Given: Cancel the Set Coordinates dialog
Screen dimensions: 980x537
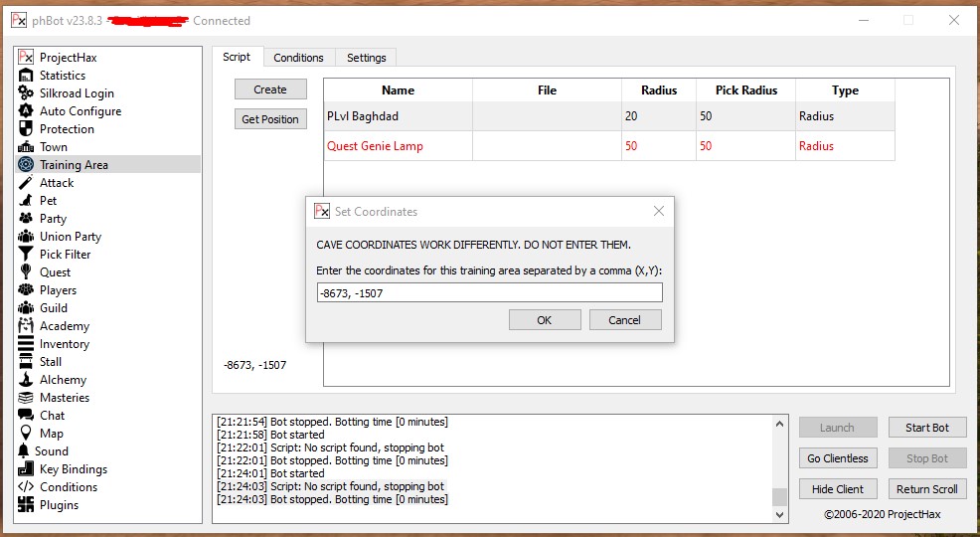Looking at the screenshot, I should click(624, 320).
